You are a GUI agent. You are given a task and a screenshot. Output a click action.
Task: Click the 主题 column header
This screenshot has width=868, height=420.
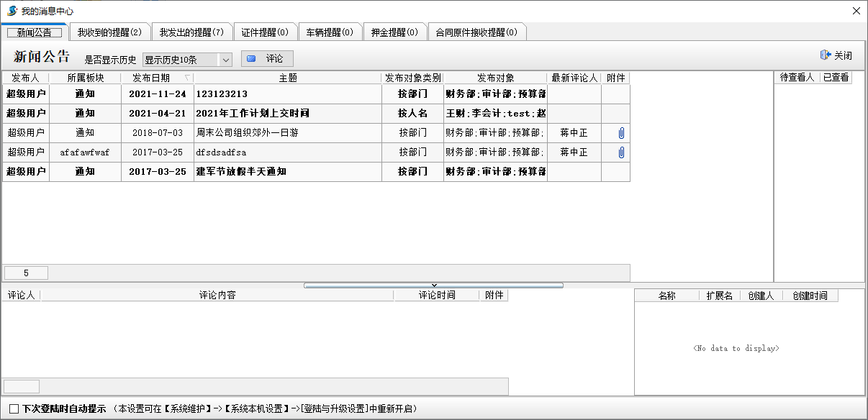(287, 78)
